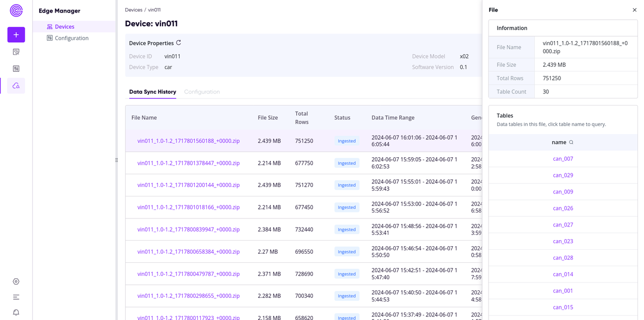
Task: Open Configuration in Edge Manager menu
Action: coord(74,38)
